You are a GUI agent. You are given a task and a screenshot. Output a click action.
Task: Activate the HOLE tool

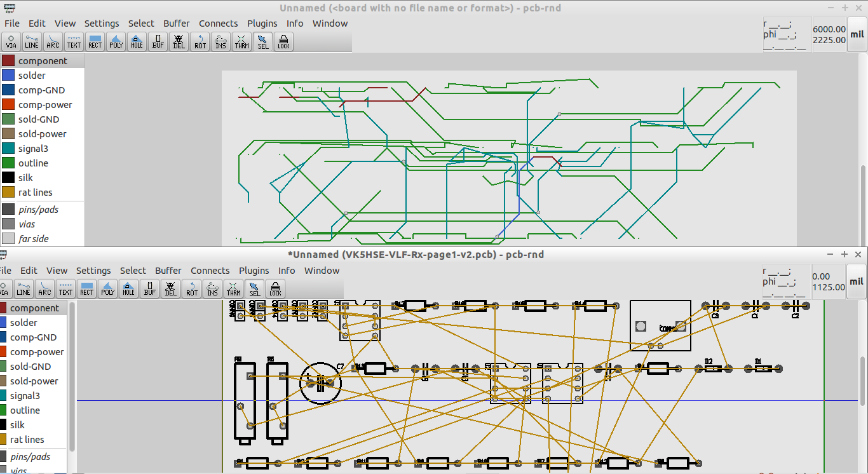[137, 41]
